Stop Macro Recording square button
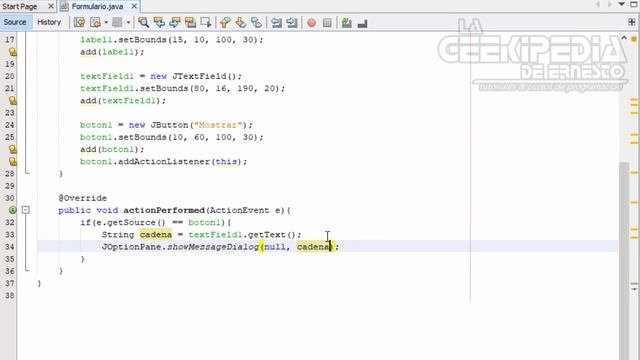The width and height of the screenshot is (640, 360). tap(327, 23)
